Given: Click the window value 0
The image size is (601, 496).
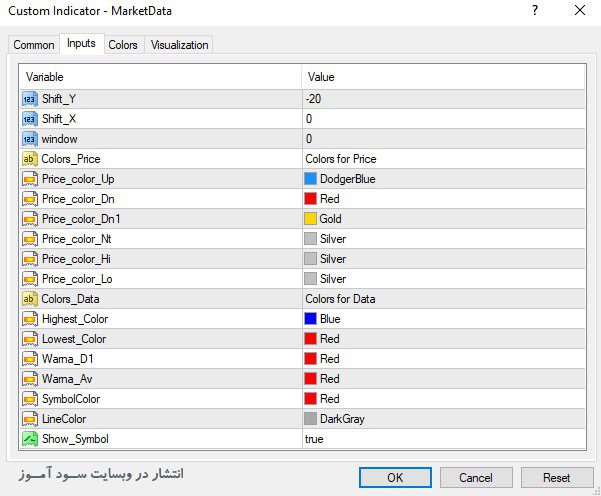Looking at the screenshot, I should tap(309, 139).
